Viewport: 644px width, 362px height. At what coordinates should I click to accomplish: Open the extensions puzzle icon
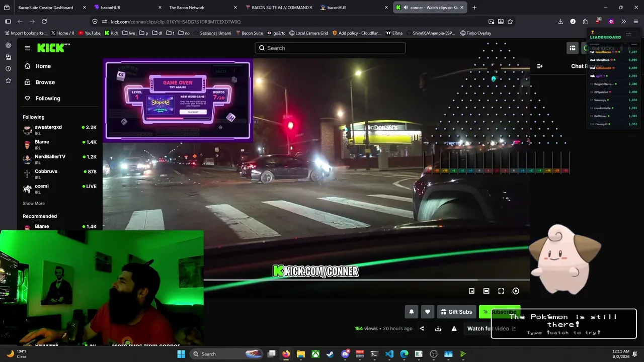click(585, 22)
